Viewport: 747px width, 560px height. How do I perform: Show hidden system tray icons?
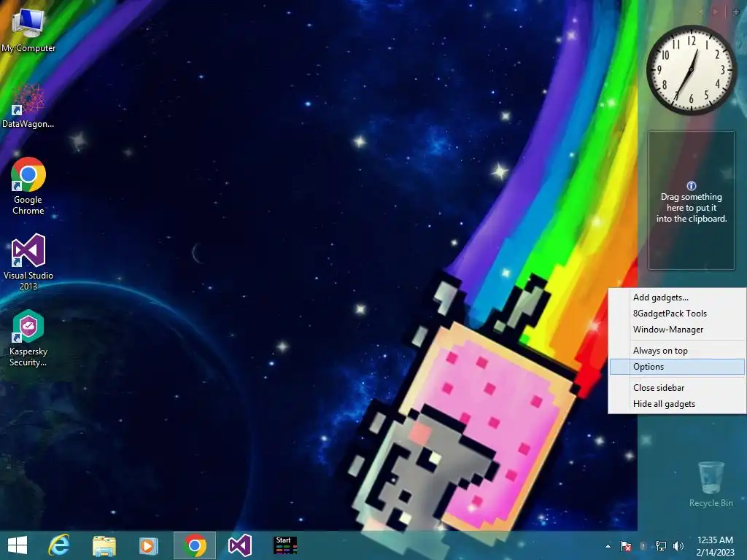pyautogui.click(x=608, y=546)
